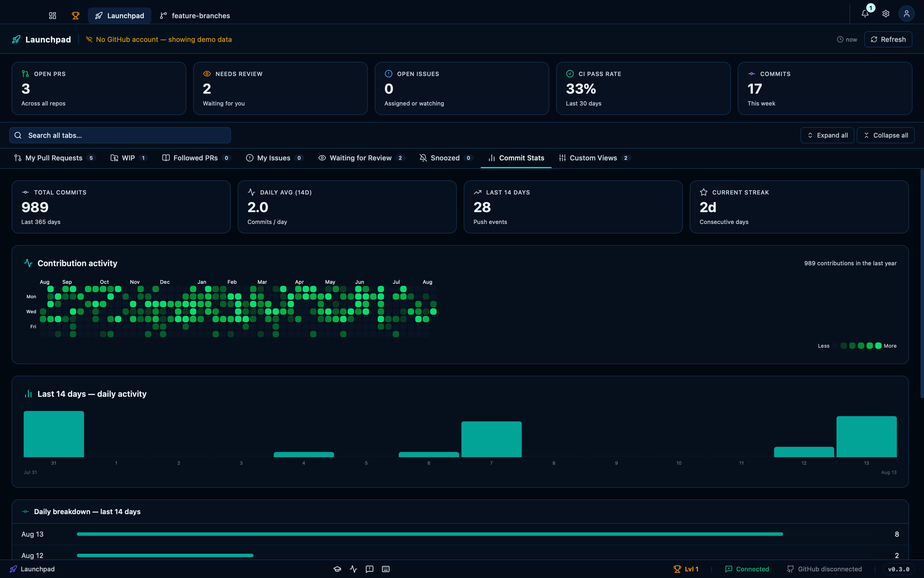Click the Needs Review eye icon

[207, 74]
